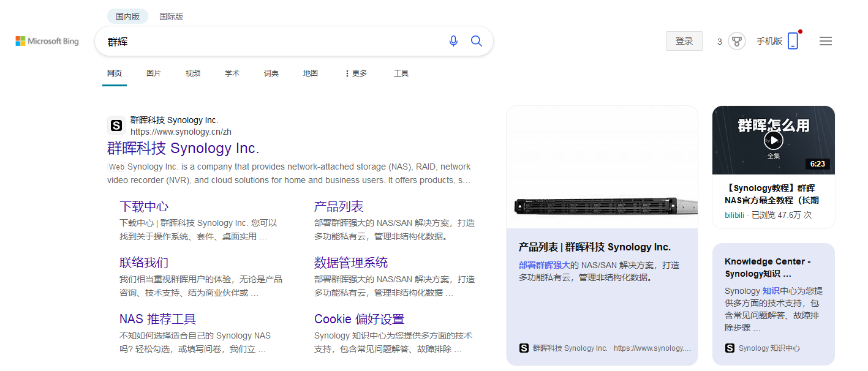Open the 产品列表 sublink

click(339, 206)
